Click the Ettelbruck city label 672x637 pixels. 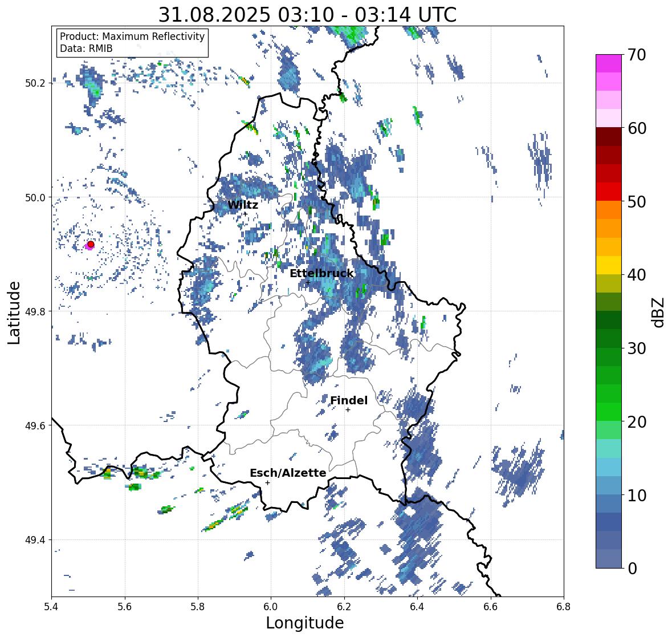321,274
